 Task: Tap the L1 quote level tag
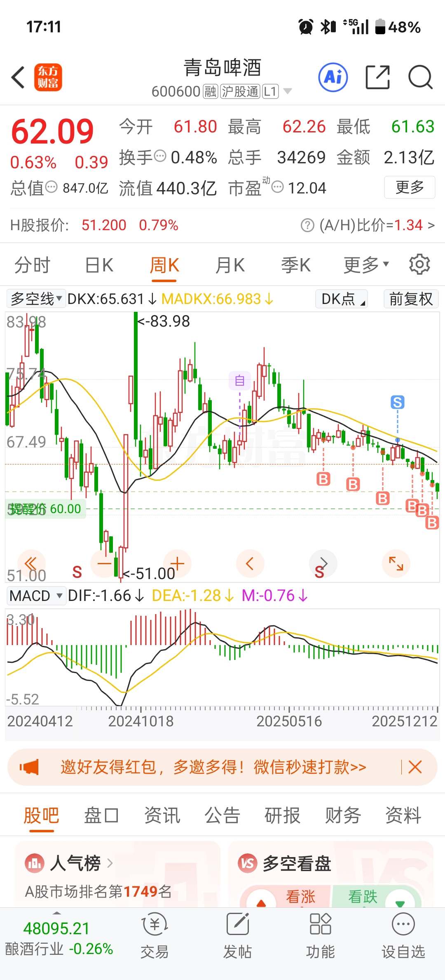coord(270,91)
